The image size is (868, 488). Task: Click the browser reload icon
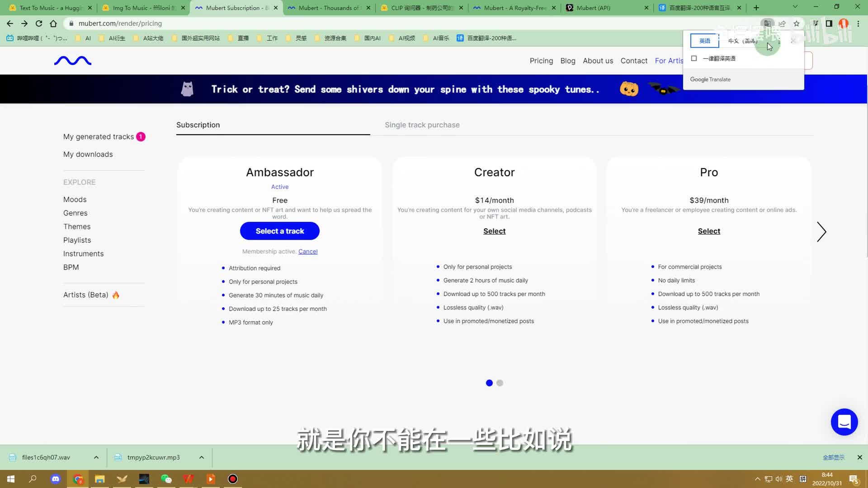(39, 23)
